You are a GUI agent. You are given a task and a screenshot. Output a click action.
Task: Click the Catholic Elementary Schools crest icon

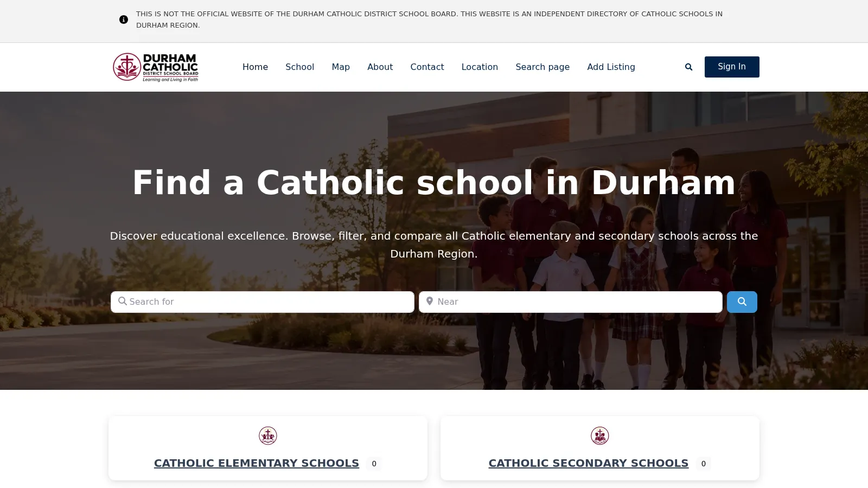(268, 435)
